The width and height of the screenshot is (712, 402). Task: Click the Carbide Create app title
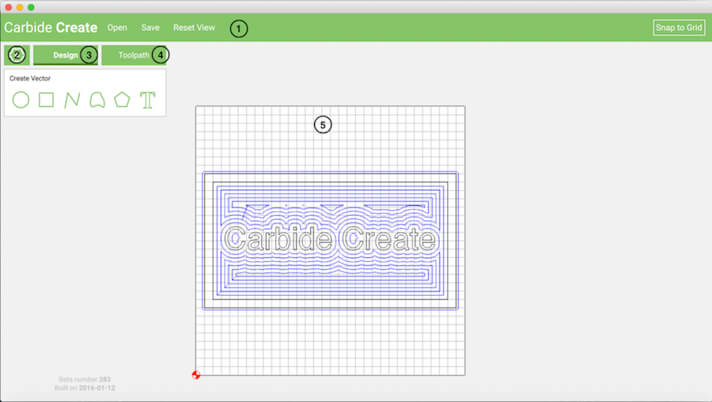[51, 27]
